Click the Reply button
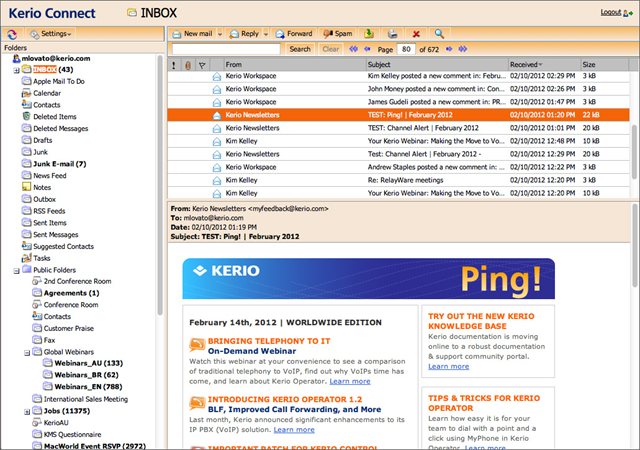 click(244, 34)
